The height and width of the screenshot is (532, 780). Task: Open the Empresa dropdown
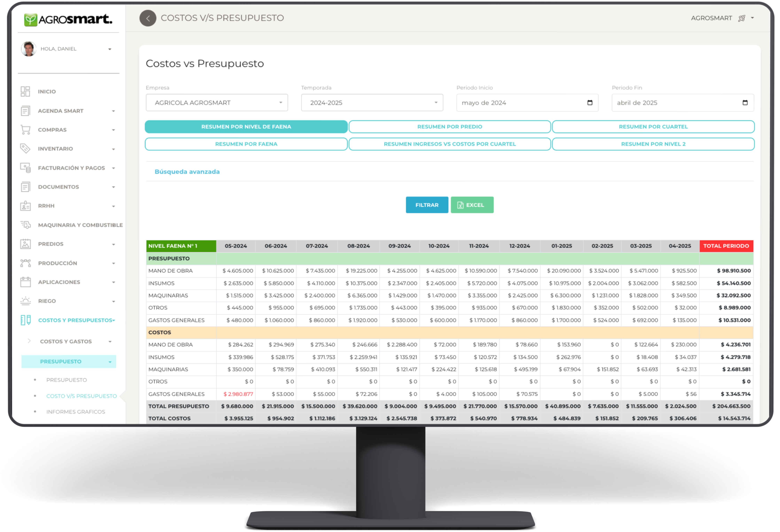[217, 103]
